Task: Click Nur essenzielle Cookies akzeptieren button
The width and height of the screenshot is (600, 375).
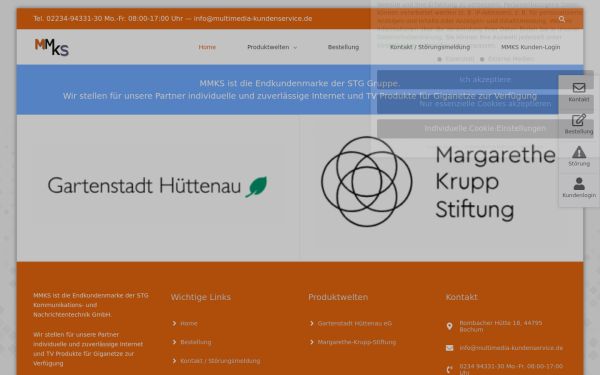Action: tap(485, 104)
